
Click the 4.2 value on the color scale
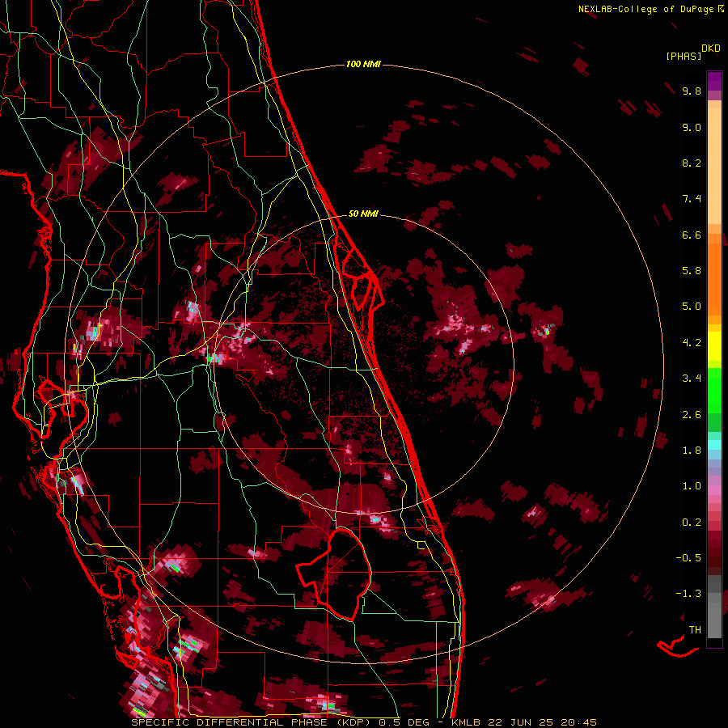pos(692,343)
